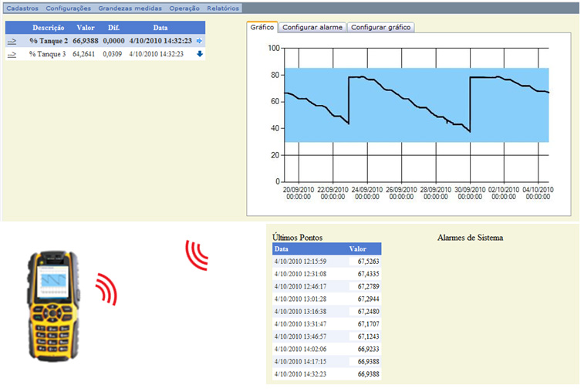Viewport: 584px width, 392px height.
Task: Open the Configurações menu
Action: (68, 8)
